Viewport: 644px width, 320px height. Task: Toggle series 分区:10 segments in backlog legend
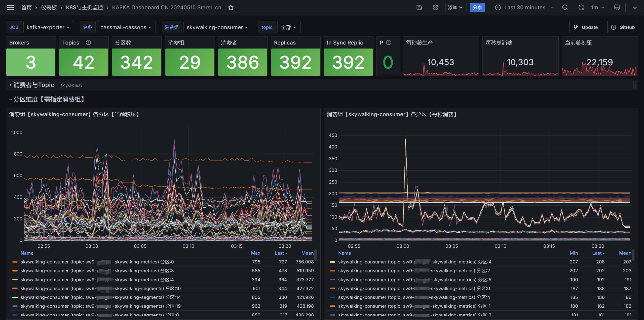[100, 289]
